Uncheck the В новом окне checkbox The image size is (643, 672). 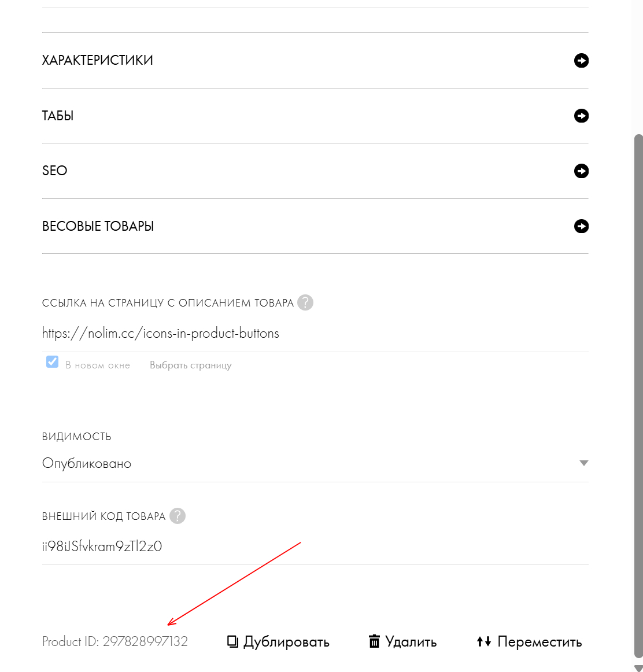point(52,361)
